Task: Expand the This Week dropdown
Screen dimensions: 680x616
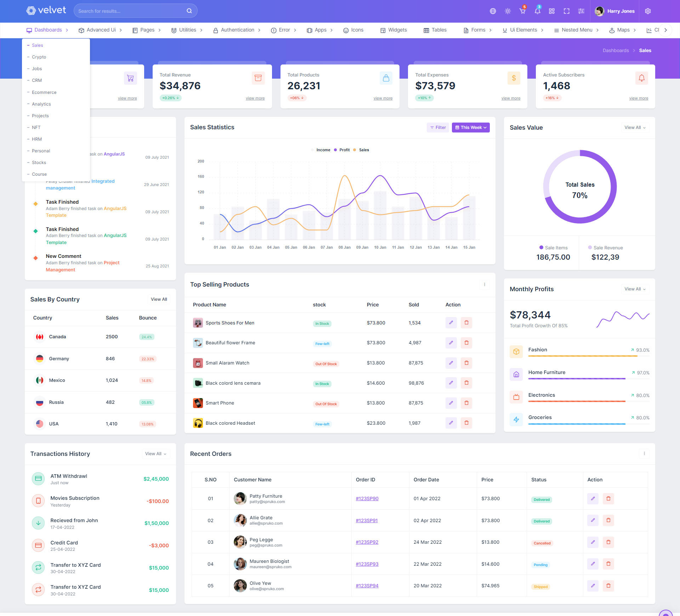Action: pos(470,128)
